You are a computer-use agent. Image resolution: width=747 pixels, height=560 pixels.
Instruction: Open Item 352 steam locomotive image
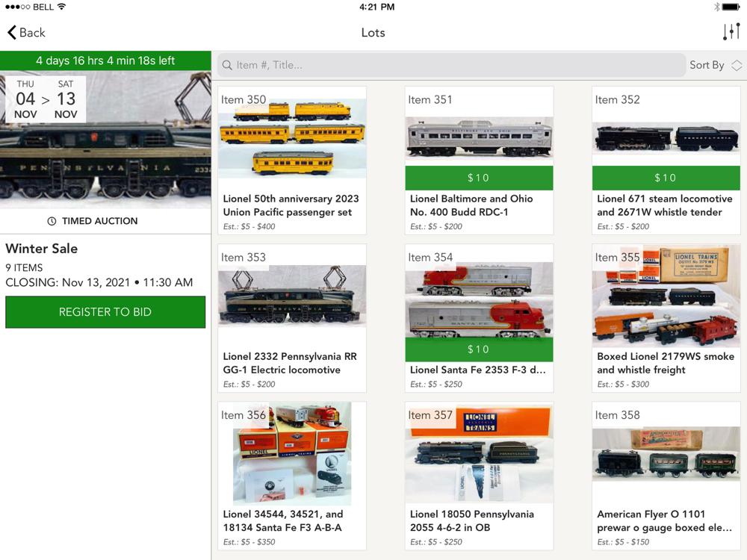coord(666,137)
